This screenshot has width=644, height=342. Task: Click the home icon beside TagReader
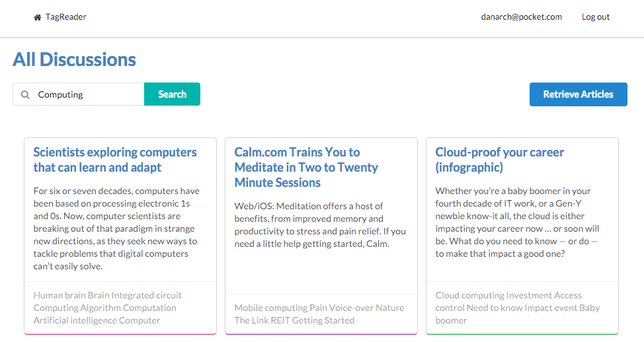(38, 17)
